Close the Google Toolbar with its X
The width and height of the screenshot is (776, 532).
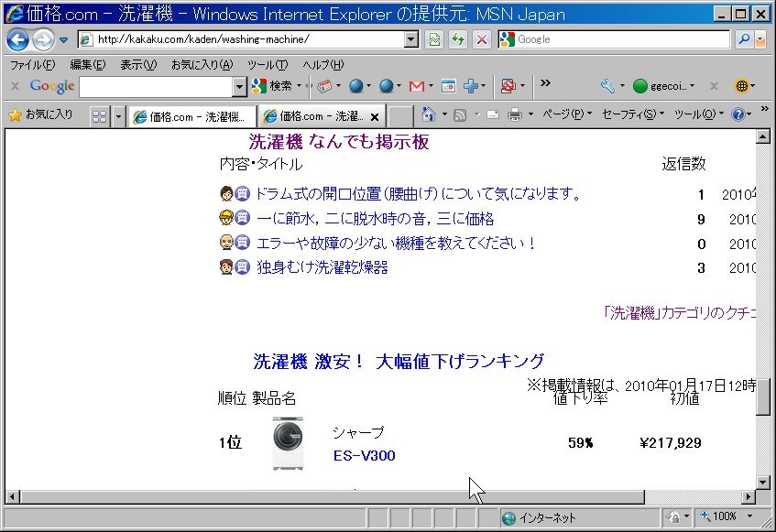(x=16, y=86)
